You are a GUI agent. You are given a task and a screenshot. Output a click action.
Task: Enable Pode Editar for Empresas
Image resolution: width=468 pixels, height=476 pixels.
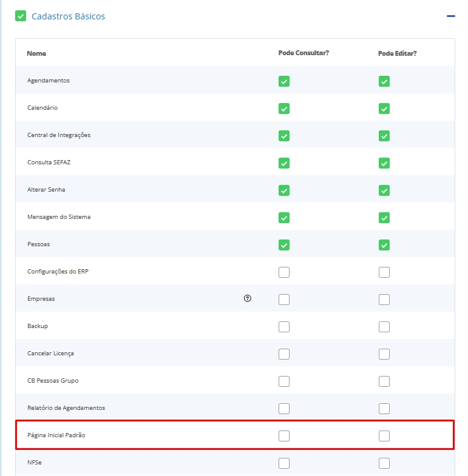coord(384,300)
